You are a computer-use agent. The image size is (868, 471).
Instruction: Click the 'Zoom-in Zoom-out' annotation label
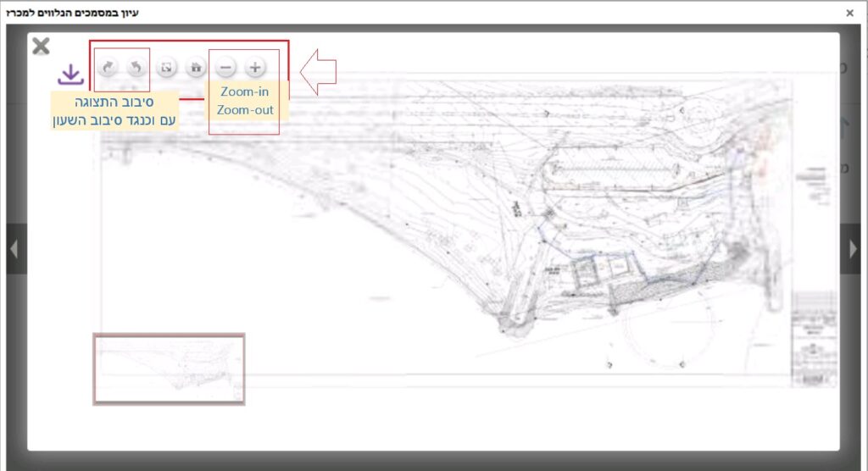(x=245, y=100)
